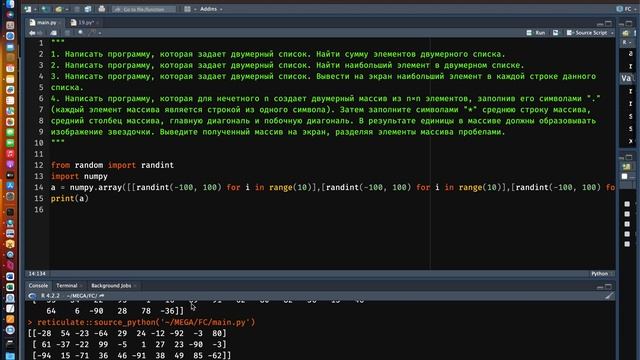Click the Excel icon in the dock

pos(10,287)
